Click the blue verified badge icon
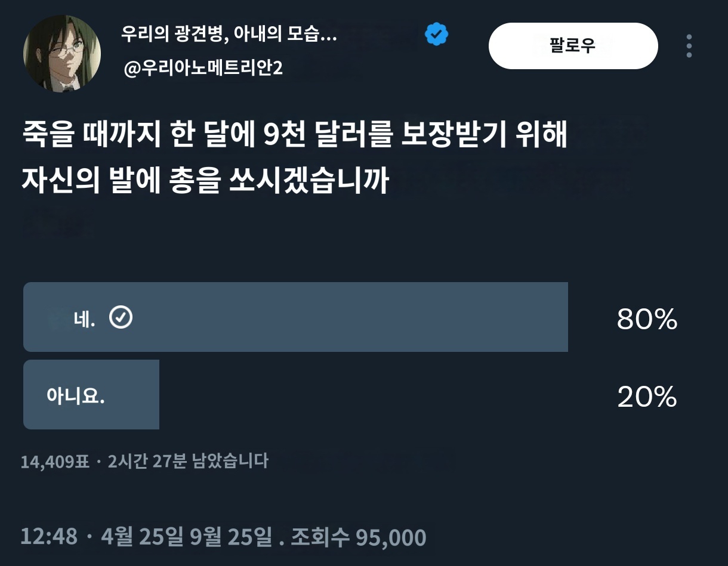Viewport: 728px width, 566px height. point(436,35)
